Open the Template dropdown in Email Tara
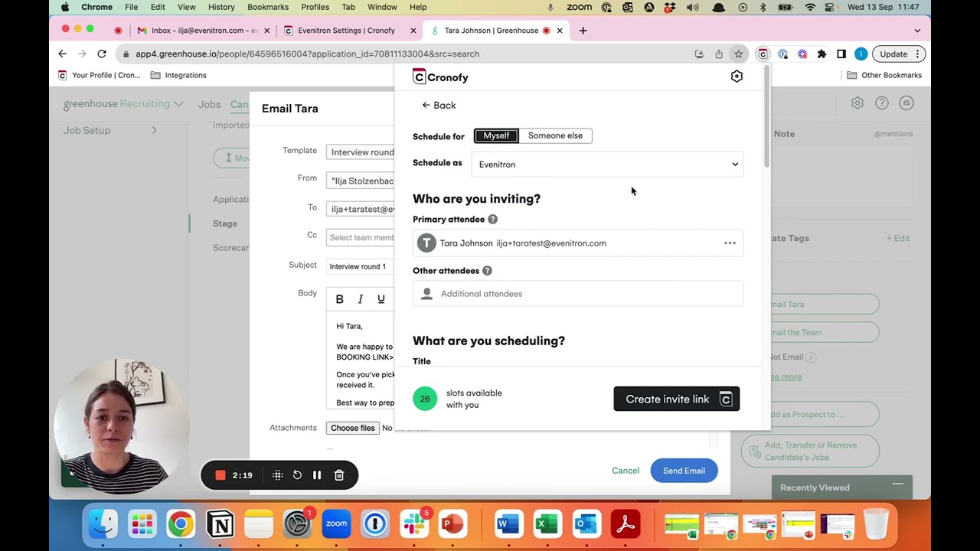The height and width of the screenshot is (551, 980). pos(361,152)
